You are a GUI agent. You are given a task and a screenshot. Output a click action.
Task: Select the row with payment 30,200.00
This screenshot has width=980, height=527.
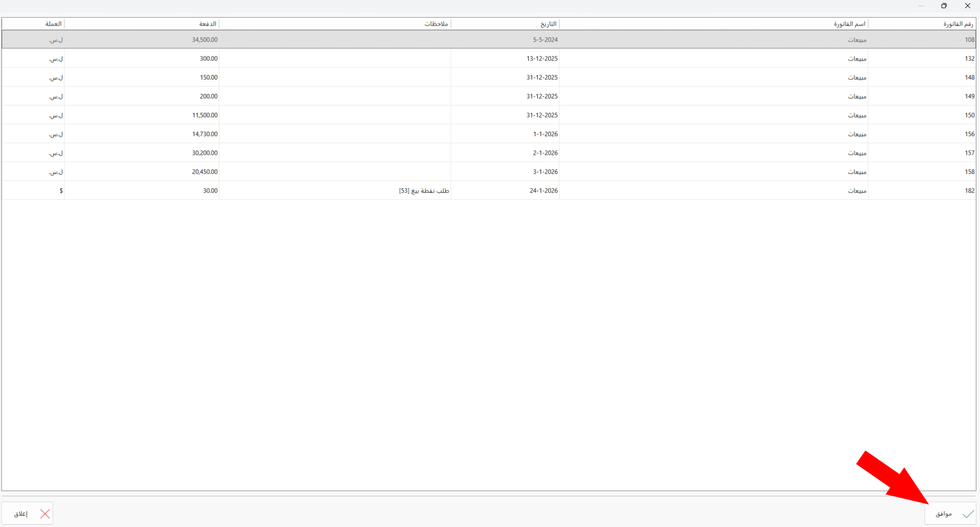point(489,153)
